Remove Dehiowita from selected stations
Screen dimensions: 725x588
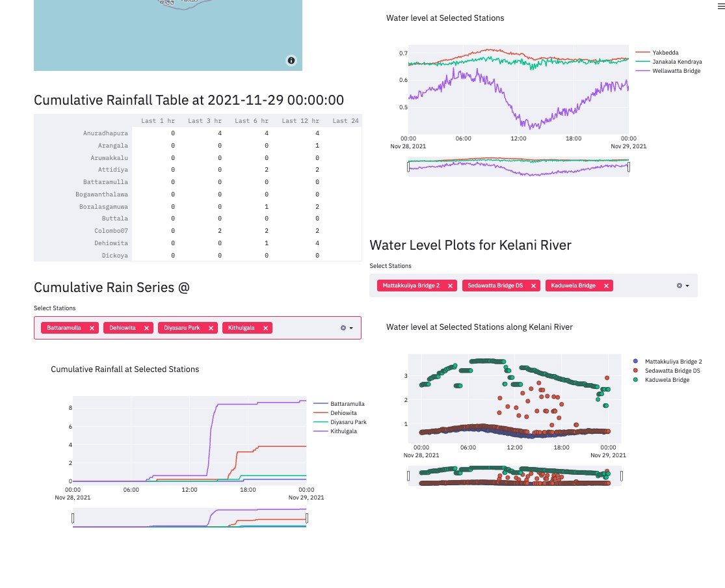147,328
